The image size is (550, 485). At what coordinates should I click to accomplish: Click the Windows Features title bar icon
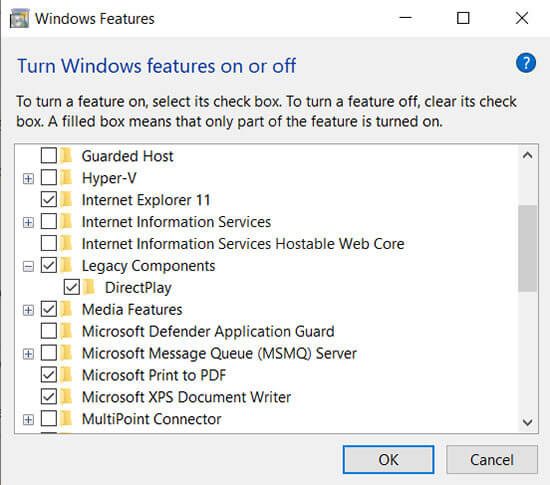click(19, 19)
